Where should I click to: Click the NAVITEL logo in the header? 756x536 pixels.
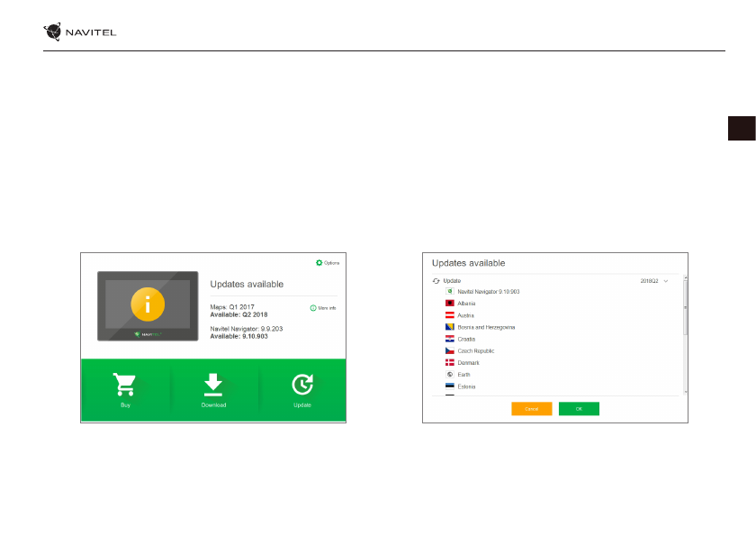click(80, 32)
